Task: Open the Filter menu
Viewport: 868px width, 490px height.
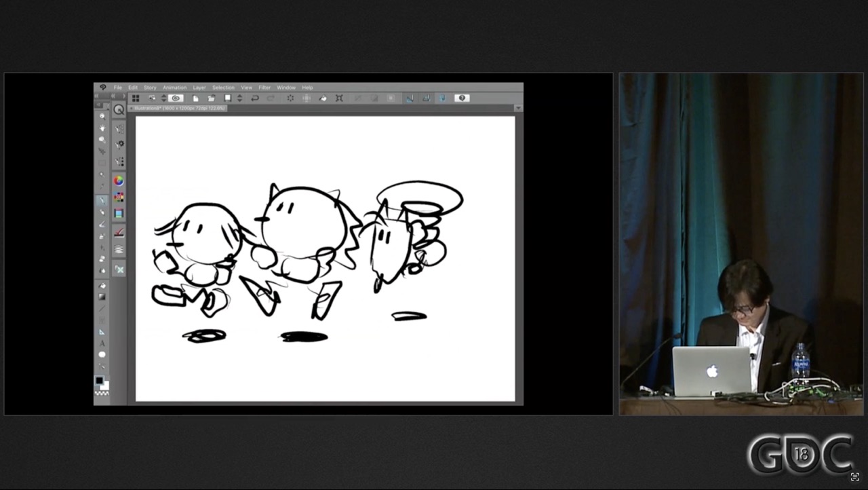Action: [x=264, y=88]
